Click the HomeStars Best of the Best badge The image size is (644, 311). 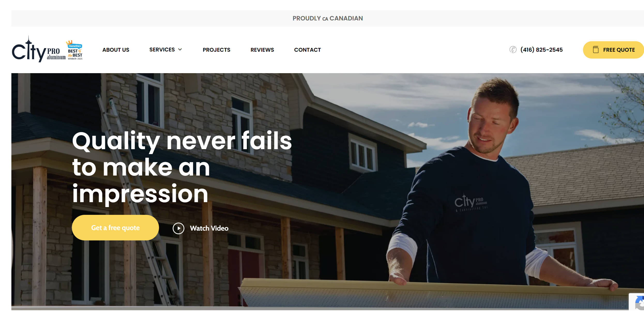pos(75,50)
